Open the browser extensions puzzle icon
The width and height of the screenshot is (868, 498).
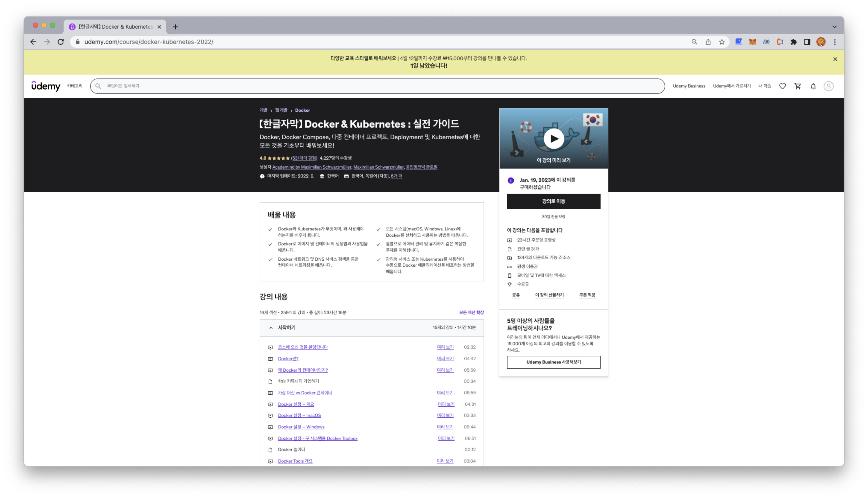(793, 42)
